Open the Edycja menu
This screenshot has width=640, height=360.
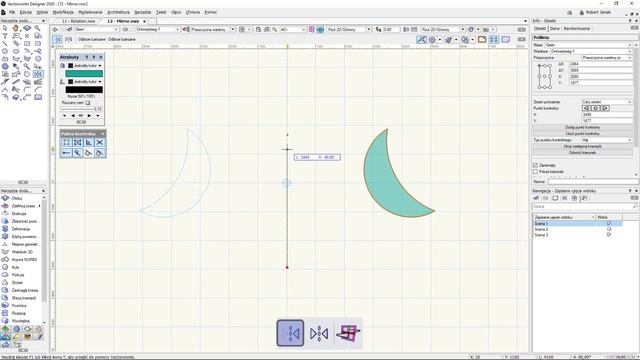25,12
